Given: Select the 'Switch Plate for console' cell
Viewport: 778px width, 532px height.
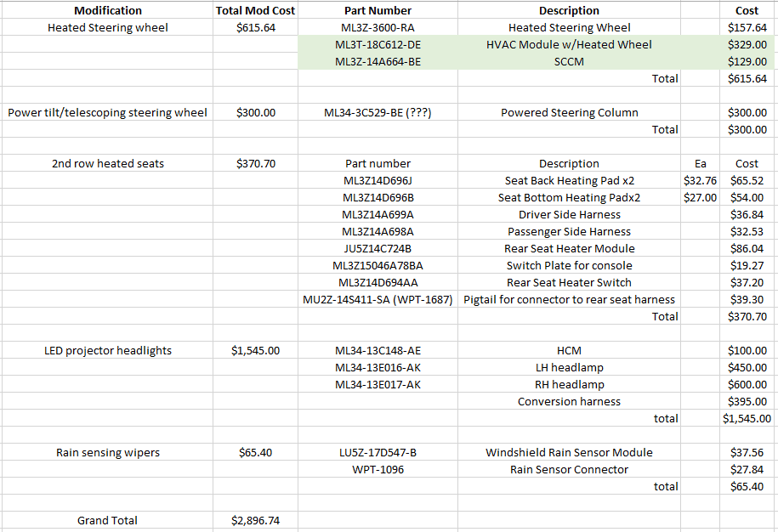Looking at the screenshot, I should [x=569, y=265].
